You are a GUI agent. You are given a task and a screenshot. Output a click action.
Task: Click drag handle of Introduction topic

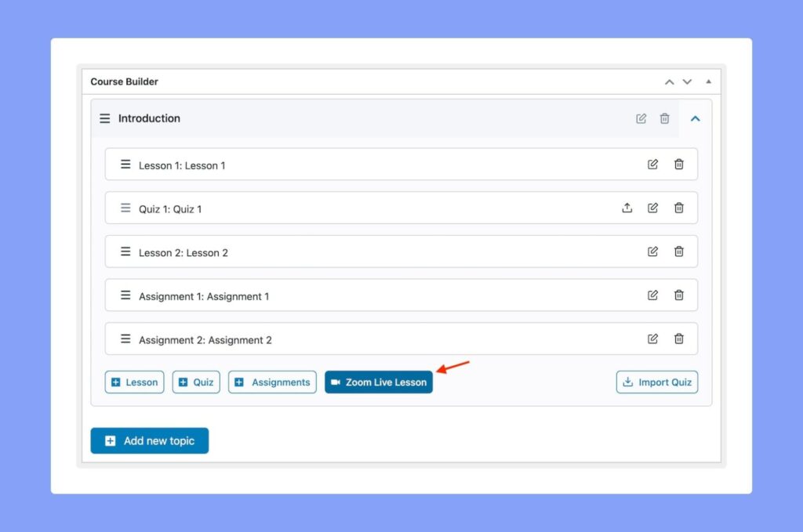[x=105, y=118]
